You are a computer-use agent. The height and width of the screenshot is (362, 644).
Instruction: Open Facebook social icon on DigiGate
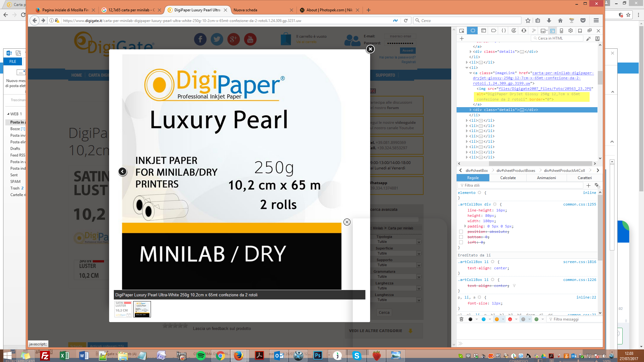(200, 39)
